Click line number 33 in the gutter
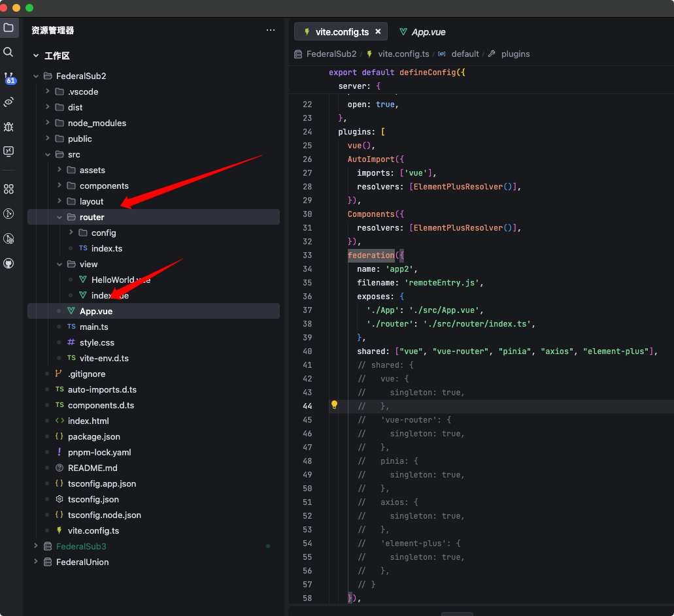This screenshot has width=674, height=616. (x=307, y=255)
